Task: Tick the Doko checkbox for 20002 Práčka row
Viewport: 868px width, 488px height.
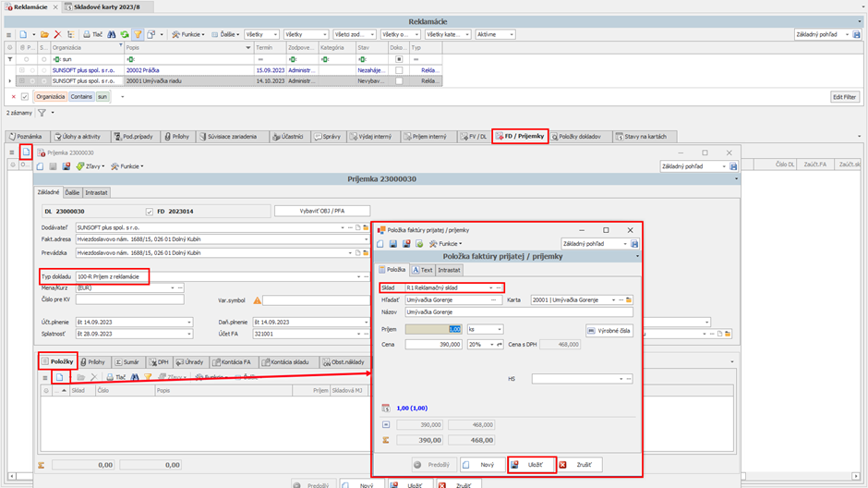Action: [399, 70]
